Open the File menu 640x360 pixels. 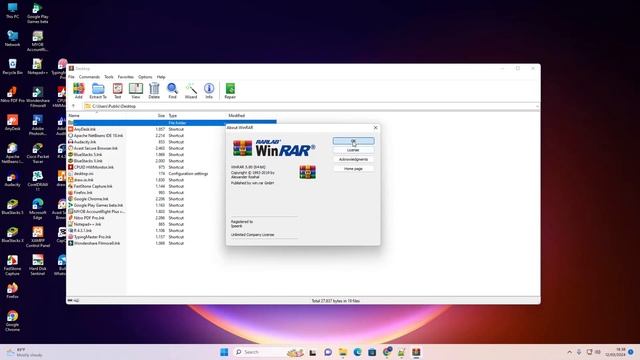click(71, 77)
